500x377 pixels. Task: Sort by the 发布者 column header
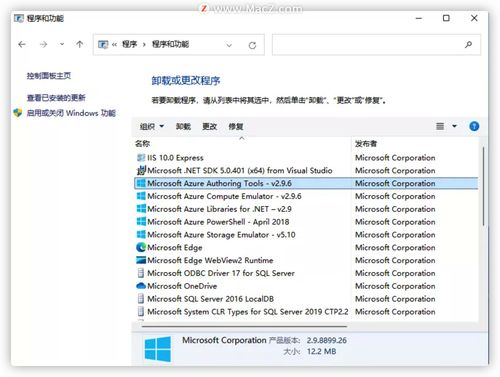[366, 144]
